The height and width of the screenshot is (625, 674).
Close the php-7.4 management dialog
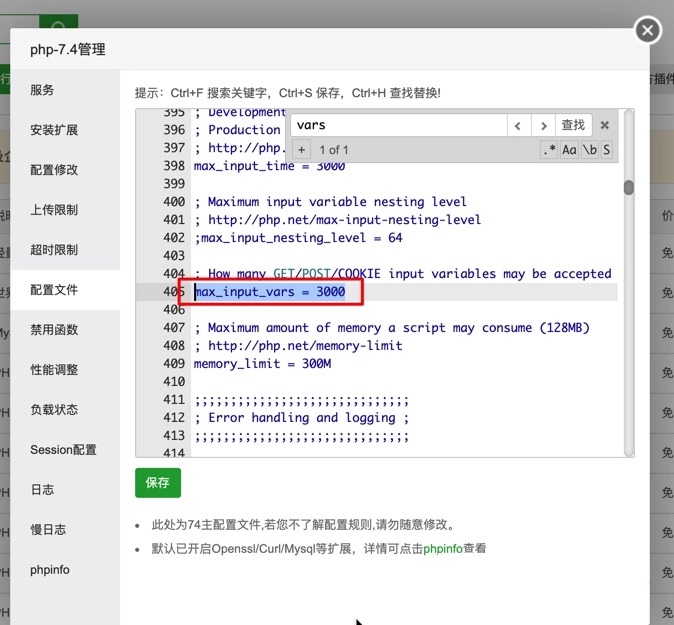point(648,31)
